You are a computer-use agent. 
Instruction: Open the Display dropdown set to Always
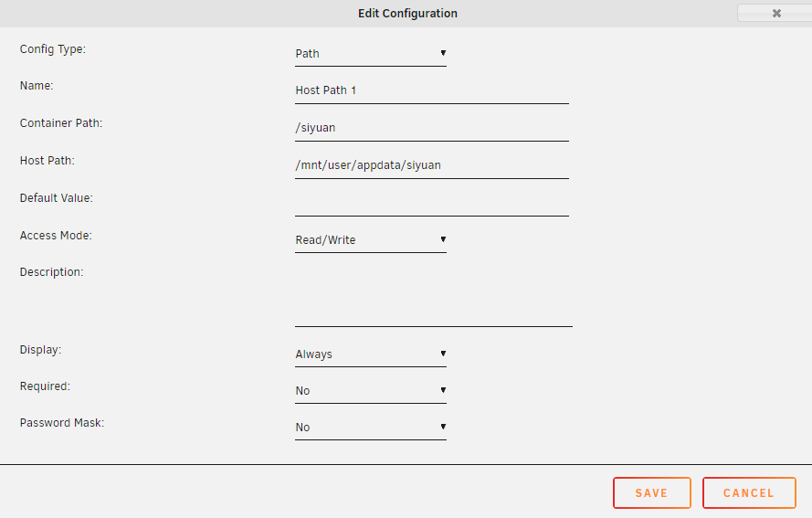[x=370, y=354]
